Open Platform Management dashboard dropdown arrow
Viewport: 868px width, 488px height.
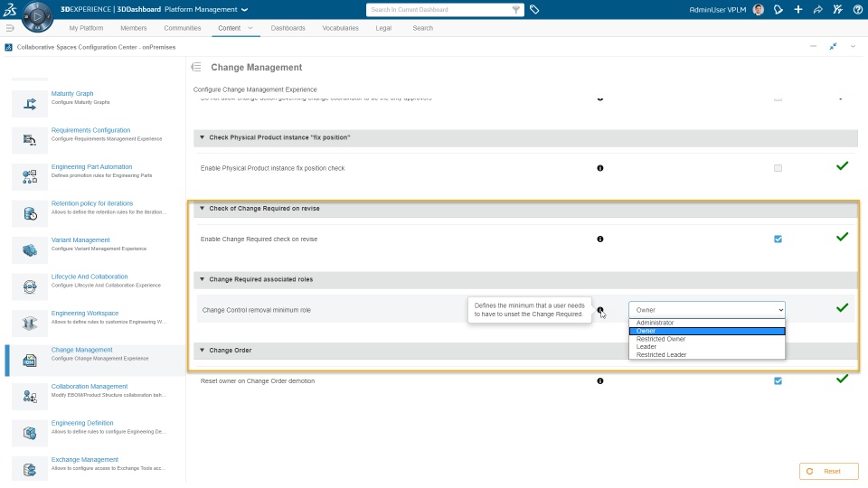pyautogui.click(x=245, y=9)
